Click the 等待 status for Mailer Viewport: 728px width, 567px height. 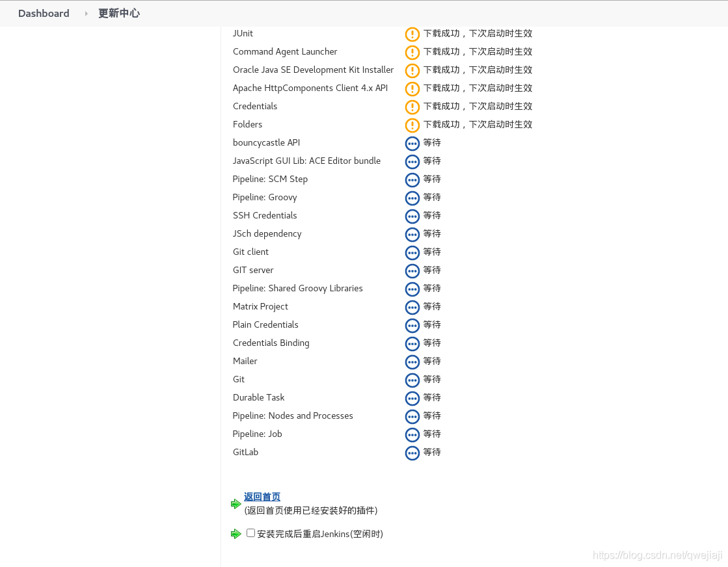(432, 361)
